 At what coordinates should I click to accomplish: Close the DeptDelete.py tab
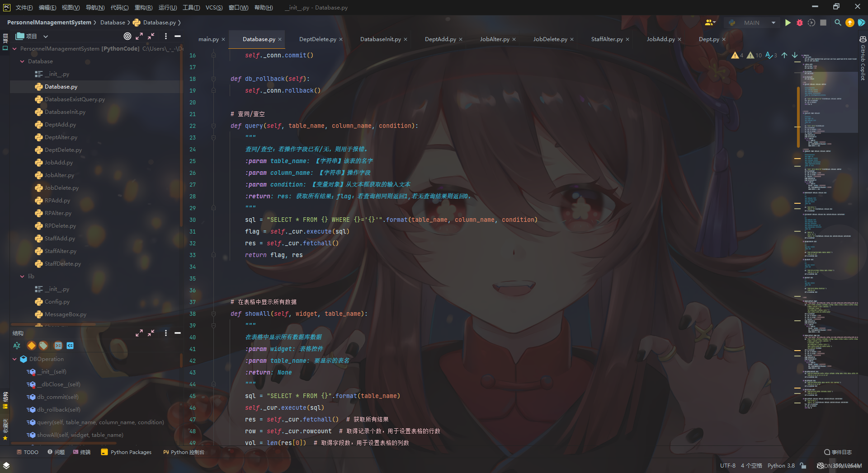(341, 39)
